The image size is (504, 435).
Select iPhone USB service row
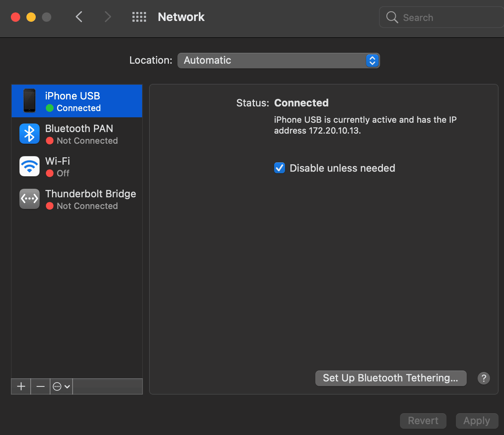point(77,101)
